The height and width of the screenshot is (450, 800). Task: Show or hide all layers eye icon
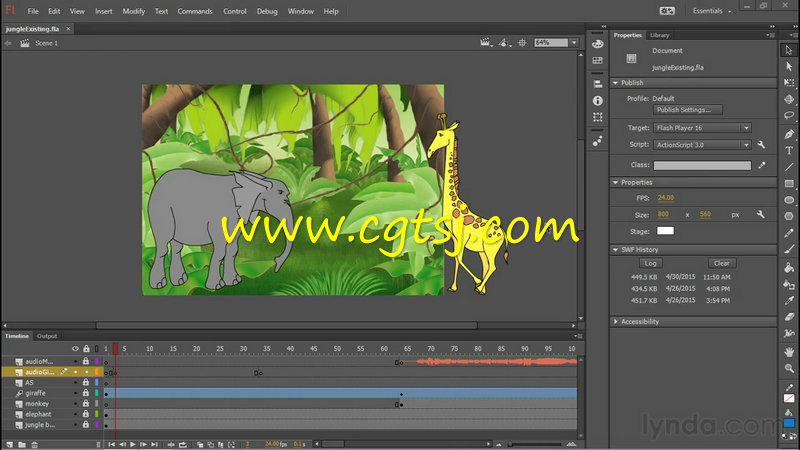coord(75,349)
